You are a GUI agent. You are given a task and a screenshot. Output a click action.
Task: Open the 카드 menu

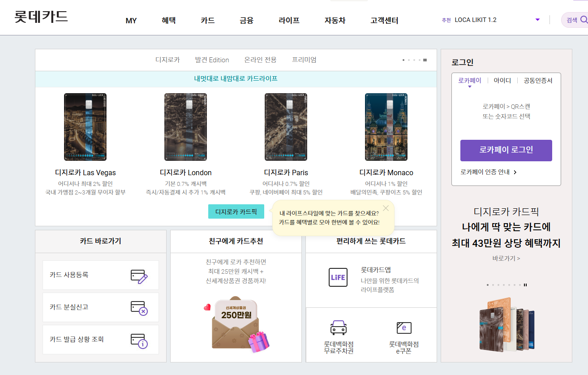(x=208, y=20)
